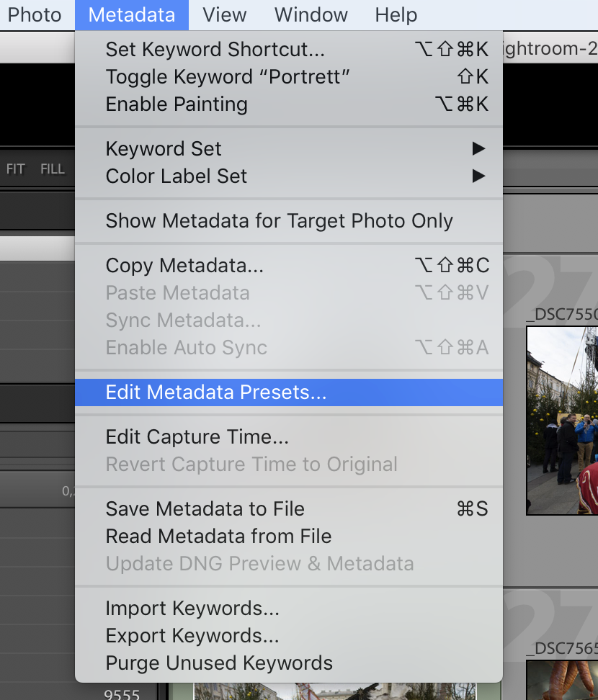The width and height of the screenshot is (598, 700).
Task: Click the FILL zoom option
Action: [53, 169]
